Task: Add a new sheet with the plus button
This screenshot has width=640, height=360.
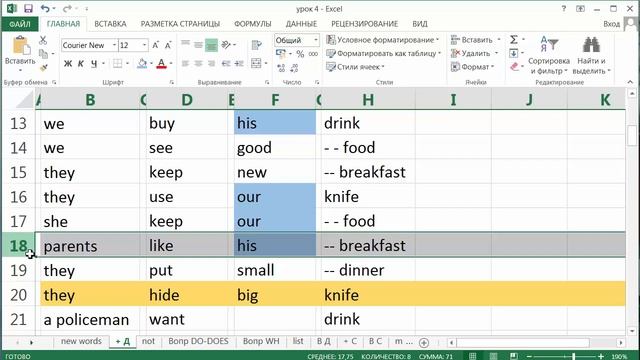Action: click(x=424, y=342)
